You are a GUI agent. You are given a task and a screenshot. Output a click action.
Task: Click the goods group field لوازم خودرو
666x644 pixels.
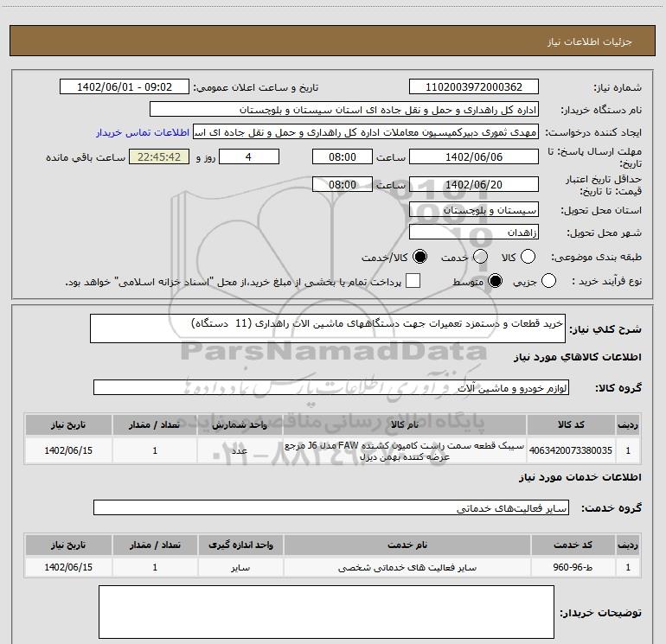pyautogui.click(x=331, y=387)
